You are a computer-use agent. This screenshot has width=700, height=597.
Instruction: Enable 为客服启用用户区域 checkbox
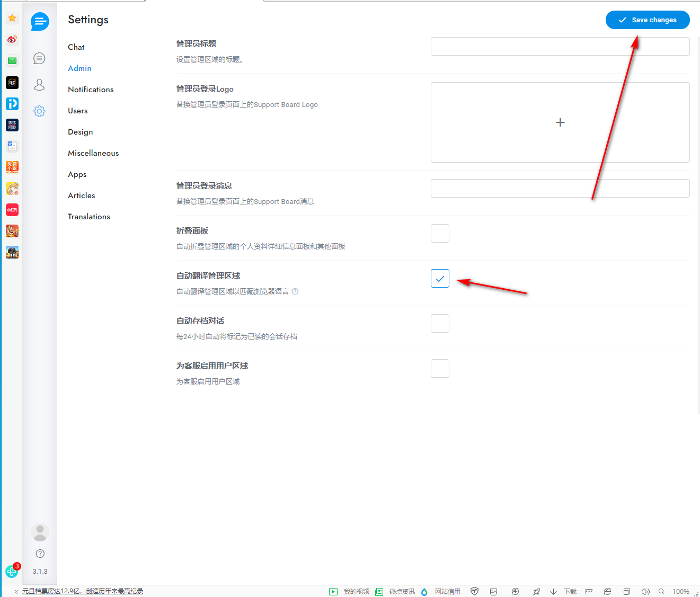pos(440,368)
